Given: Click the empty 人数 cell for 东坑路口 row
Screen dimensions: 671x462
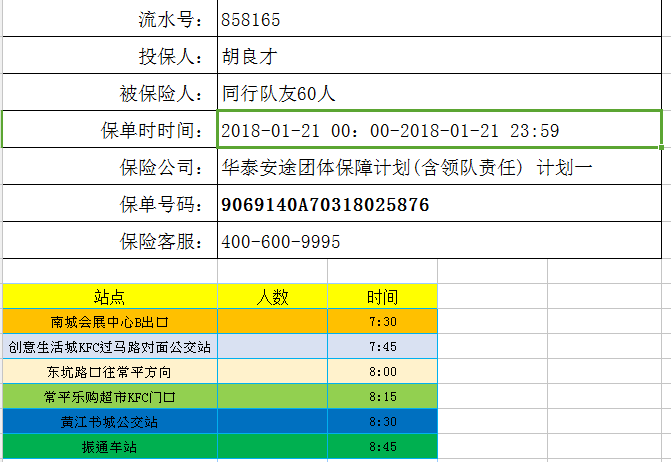Looking at the screenshot, I should (273, 371).
